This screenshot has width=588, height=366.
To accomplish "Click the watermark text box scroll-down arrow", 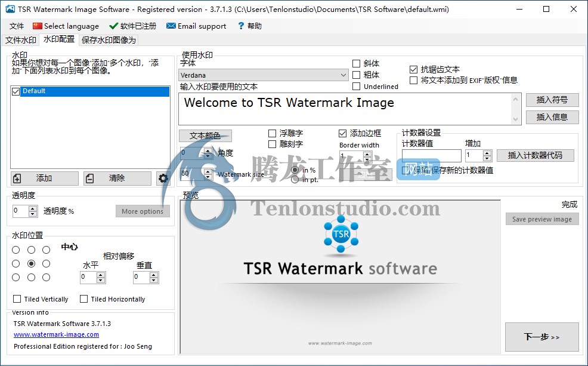I will 516,119.
